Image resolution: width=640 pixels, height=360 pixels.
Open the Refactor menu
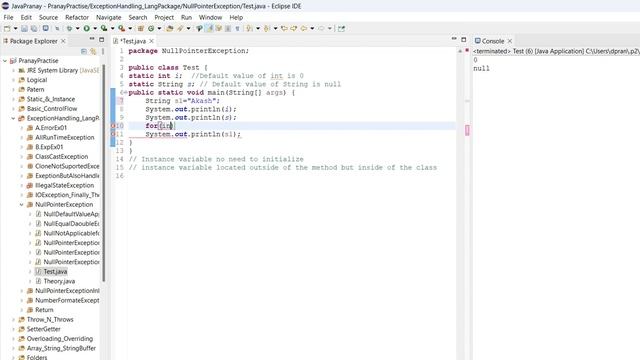tap(77, 18)
